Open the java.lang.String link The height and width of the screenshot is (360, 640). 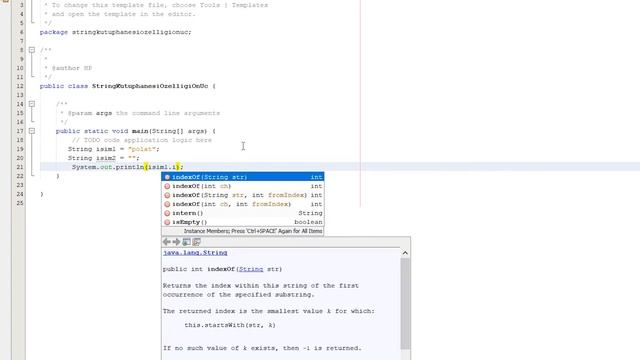(x=195, y=253)
